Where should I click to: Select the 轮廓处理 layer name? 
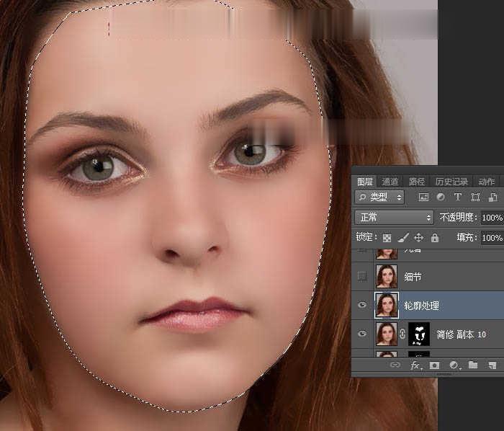click(x=421, y=306)
